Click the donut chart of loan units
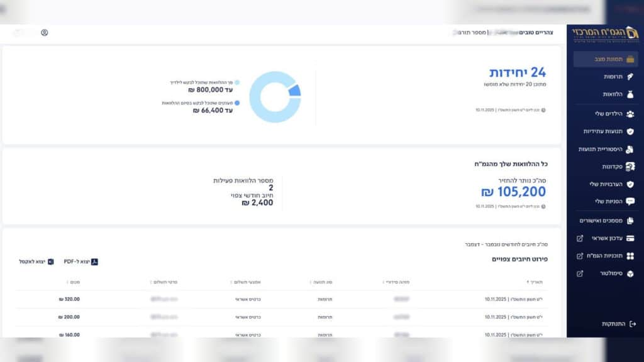Viewport: 644px width, 362px height. pos(274,97)
